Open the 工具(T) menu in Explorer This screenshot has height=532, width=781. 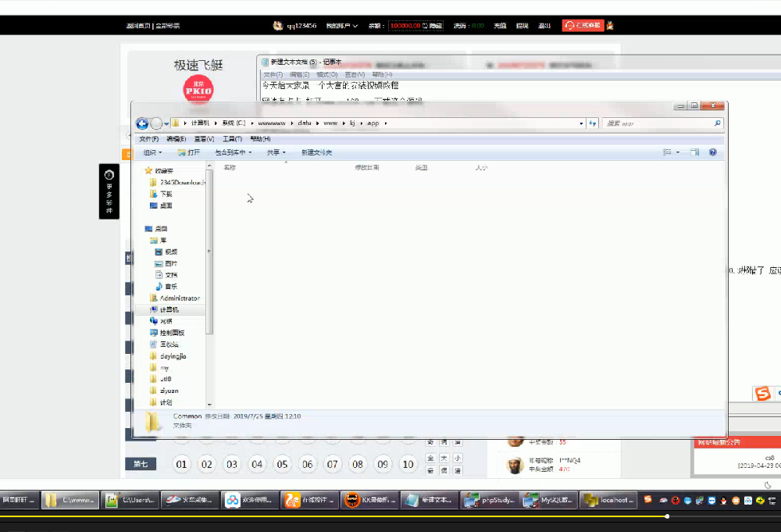(x=233, y=138)
